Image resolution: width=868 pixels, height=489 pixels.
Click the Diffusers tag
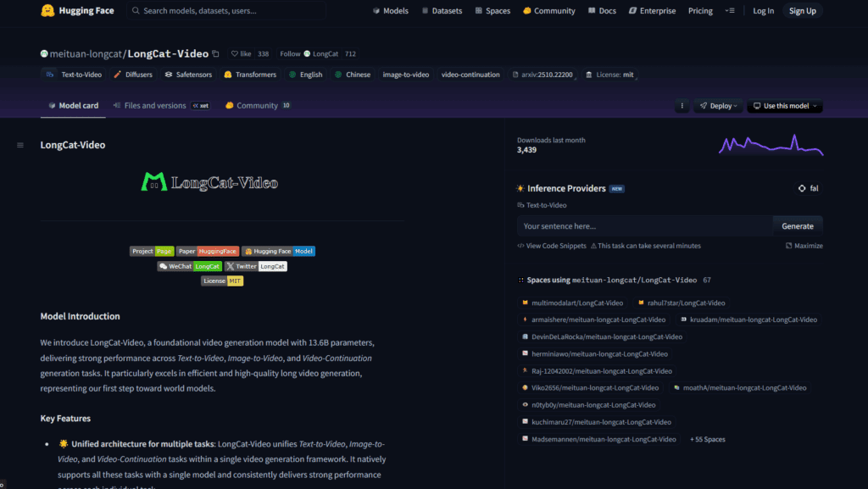pyautogui.click(x=133, y=75)
